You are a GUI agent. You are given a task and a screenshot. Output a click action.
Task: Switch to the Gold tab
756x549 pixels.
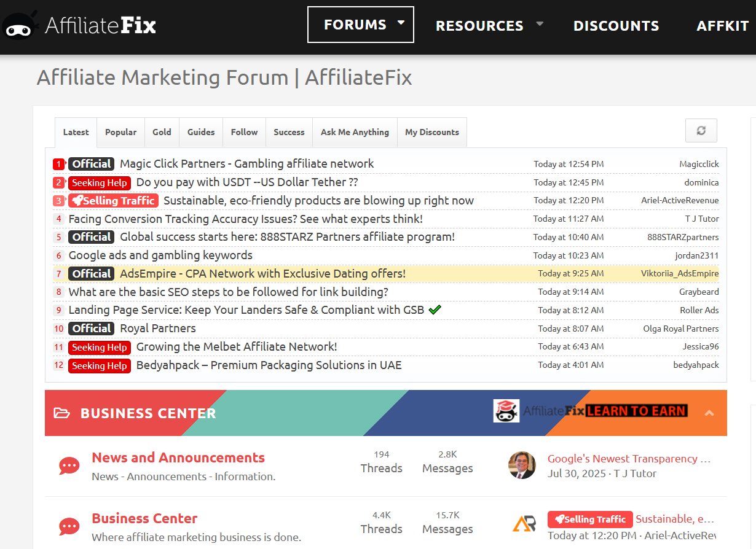(162, 132)
